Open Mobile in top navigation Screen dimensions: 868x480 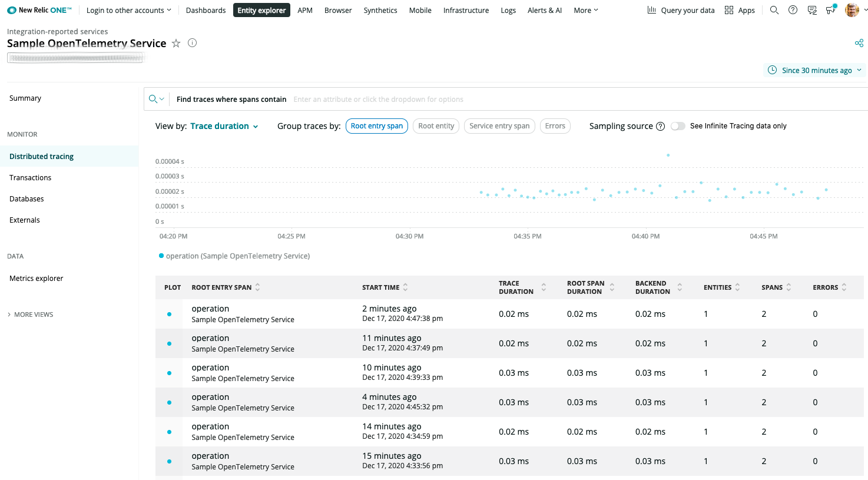pyautogui.click(x=420, y=10)
